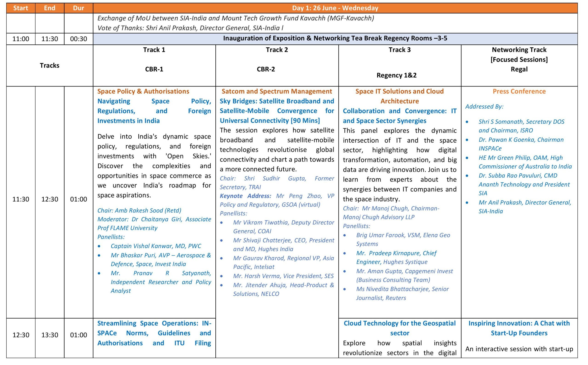
Task: Click the Dur column header
Action: point(78,8)
